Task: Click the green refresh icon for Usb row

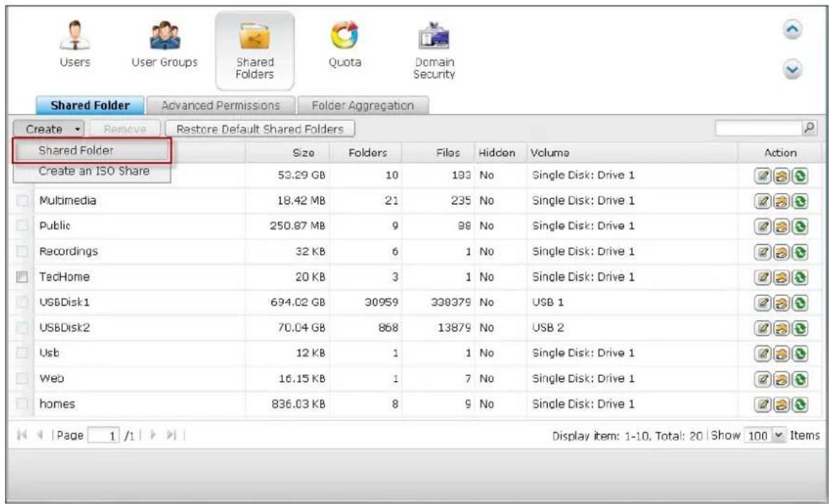Action: pos(800,353)
